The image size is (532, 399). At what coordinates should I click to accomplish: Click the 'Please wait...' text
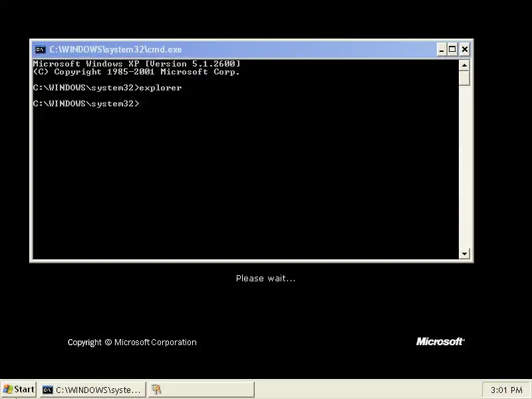(x=265, y=279)
